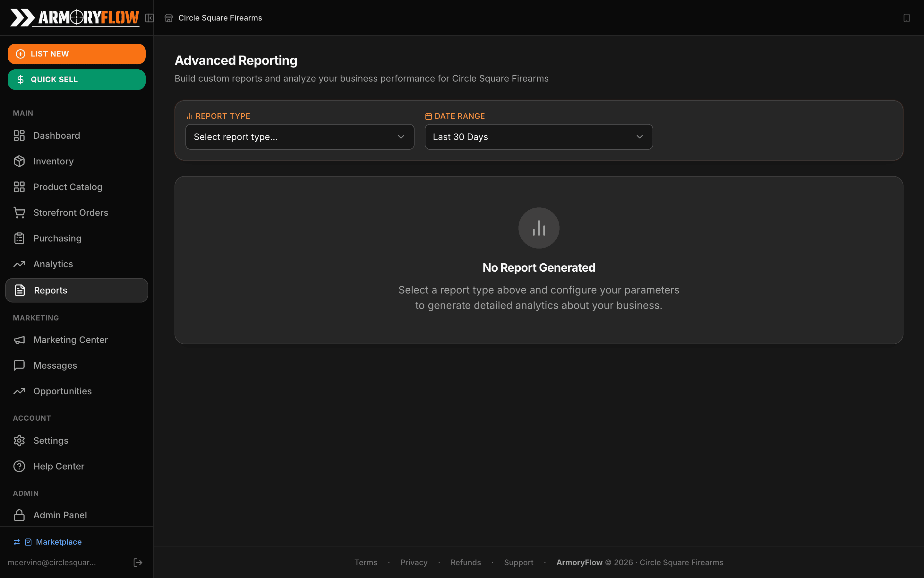Click the QUICK SELL button
924x578 pixels.
[x=76, y=80]
